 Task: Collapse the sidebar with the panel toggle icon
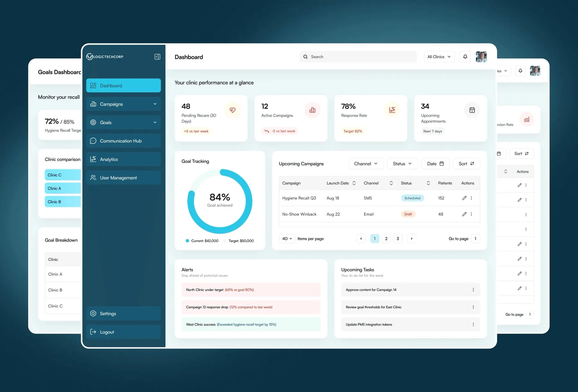click(157, 57)
